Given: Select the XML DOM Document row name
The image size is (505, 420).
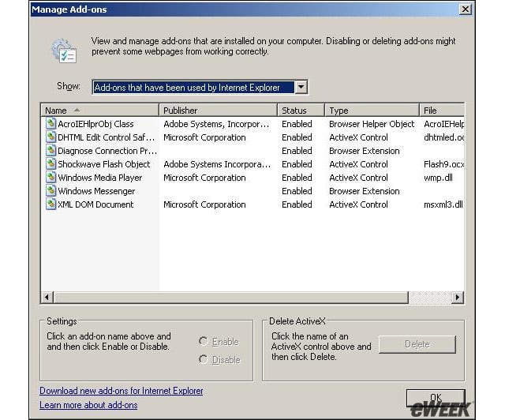Looking at the screenshot, I should click(95, 204).
